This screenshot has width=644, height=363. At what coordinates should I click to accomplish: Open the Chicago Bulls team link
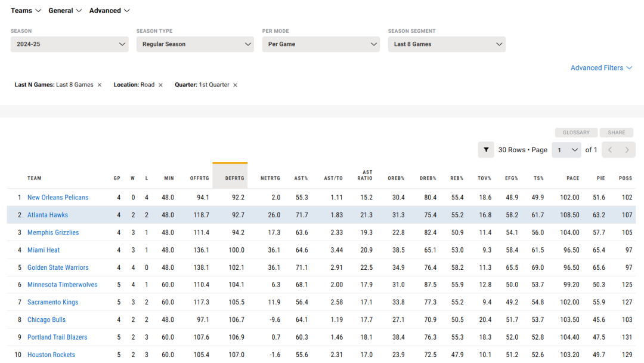point(47,320)
